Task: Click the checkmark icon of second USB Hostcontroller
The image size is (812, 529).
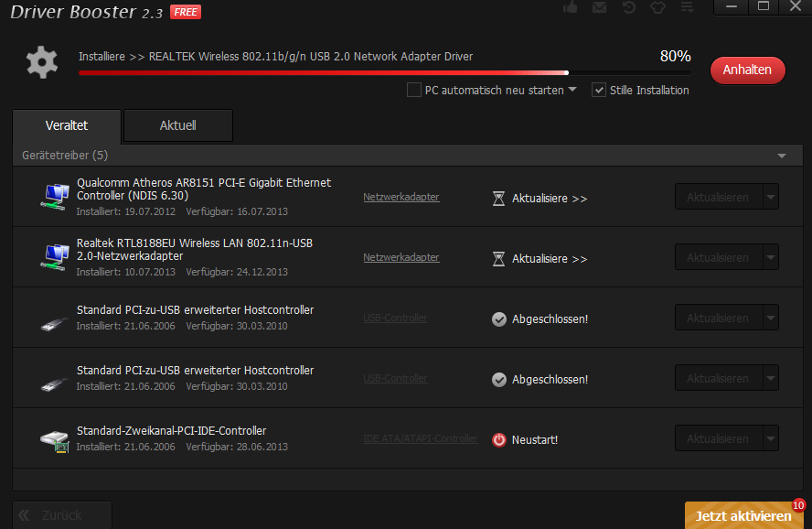Action: click(499, 380)
